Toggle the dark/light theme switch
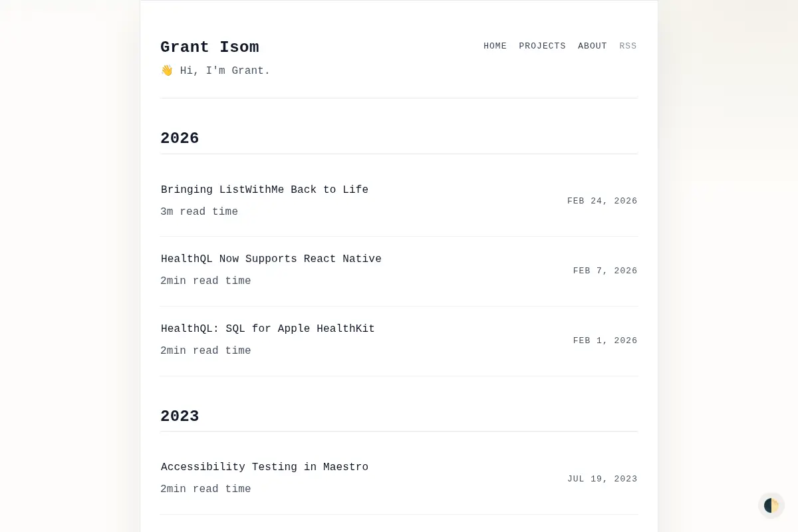Viewport: 798px width, 532px height. [x=771, y=505]
